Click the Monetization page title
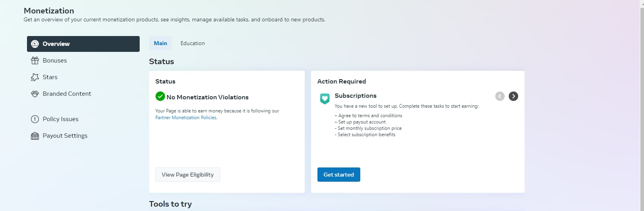Image resolution: width=644 pixels, height=211 pixels. (x=49, y=11)
